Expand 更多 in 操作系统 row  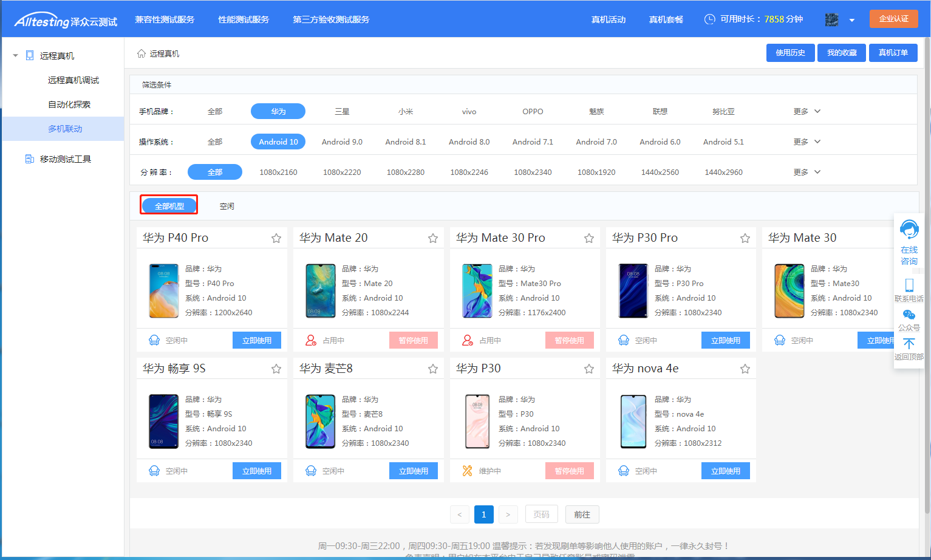(x=807, y=142)
